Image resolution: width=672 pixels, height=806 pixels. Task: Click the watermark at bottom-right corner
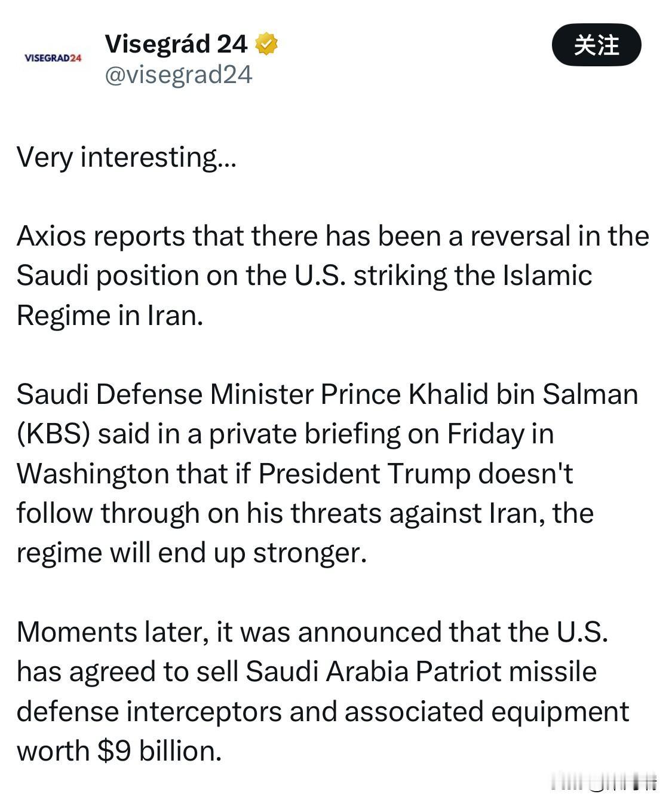[x=603, y=782]
